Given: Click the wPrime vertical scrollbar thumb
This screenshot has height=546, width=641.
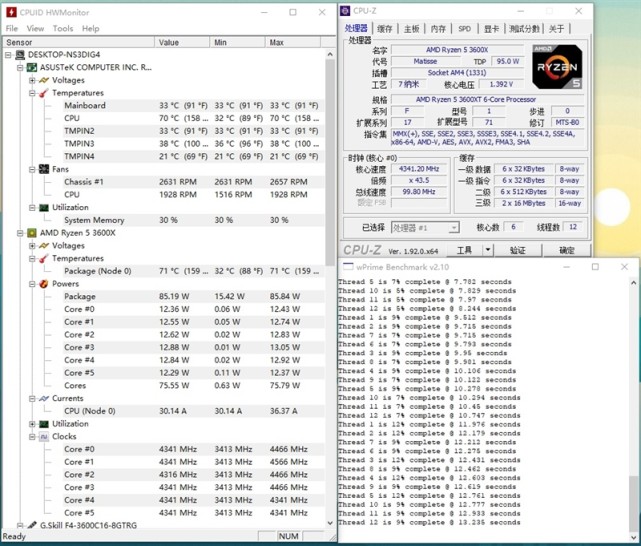Looking at the screenshot, I should point(633,502).
